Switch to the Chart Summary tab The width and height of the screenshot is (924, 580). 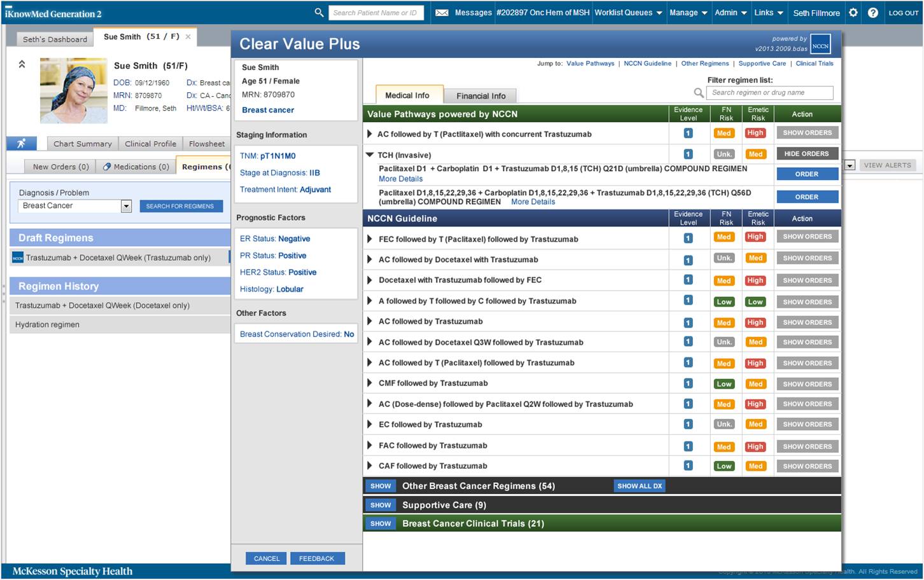(x=82, y=144)
